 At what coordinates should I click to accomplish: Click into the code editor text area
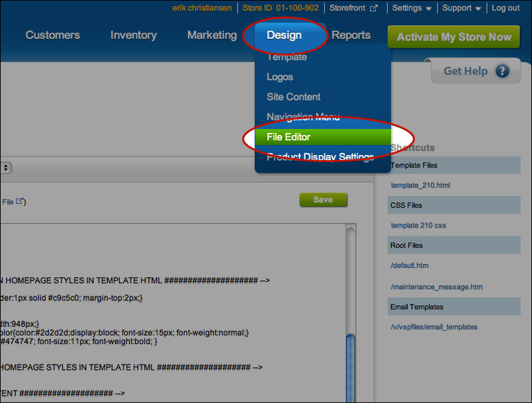[x=173, y=313]
